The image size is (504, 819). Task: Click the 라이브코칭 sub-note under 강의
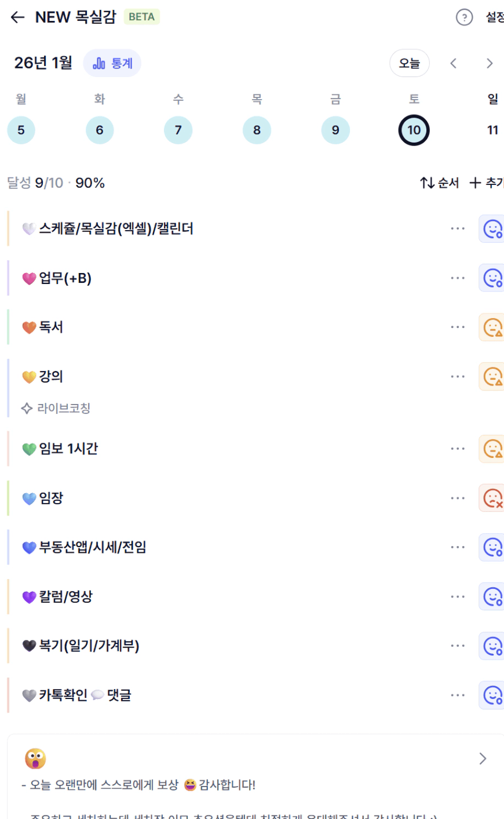pyautogui.click(x=63, y=408)
